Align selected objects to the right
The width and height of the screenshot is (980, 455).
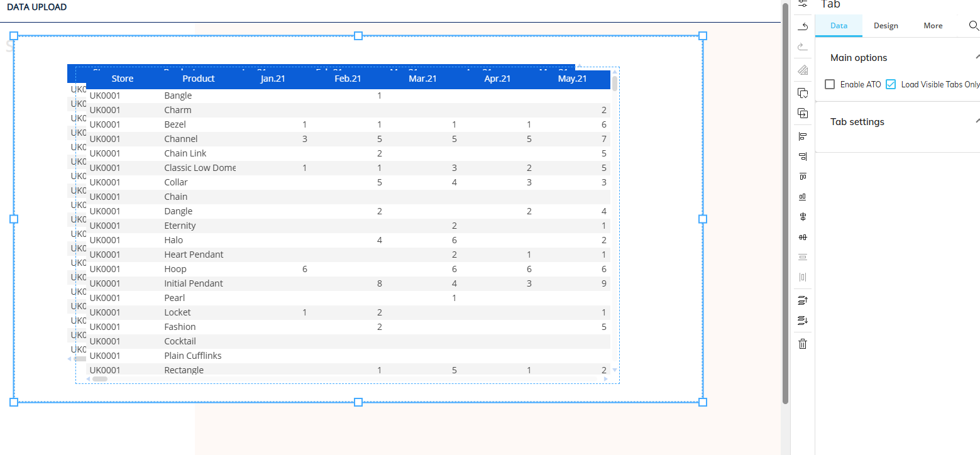click(803, 156)
